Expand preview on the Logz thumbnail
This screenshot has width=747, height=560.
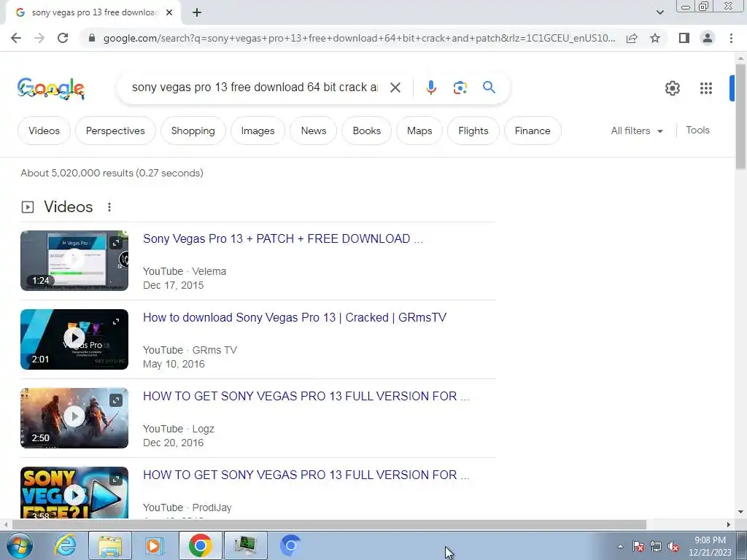coord(116,400)
